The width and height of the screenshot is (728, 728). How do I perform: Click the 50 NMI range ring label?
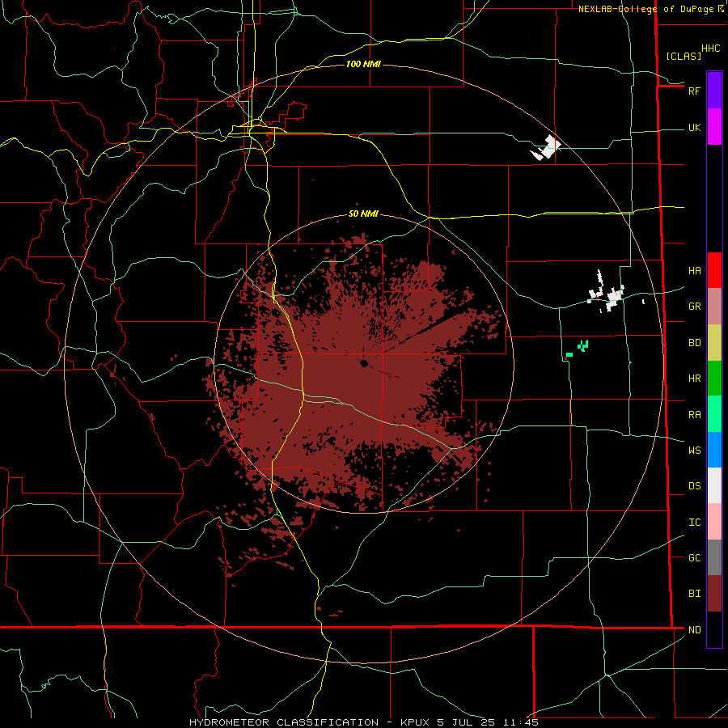[363, 214]
